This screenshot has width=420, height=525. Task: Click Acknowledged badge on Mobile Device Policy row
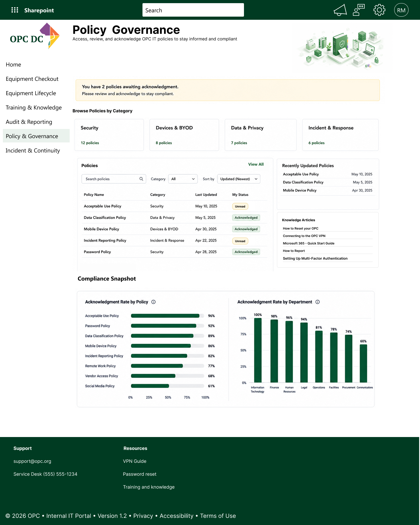246,229
